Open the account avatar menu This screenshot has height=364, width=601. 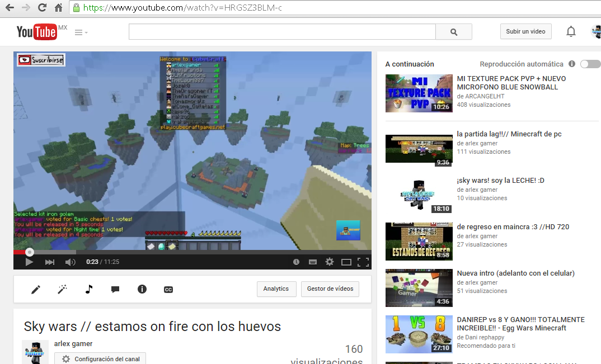tap(597, 31)
